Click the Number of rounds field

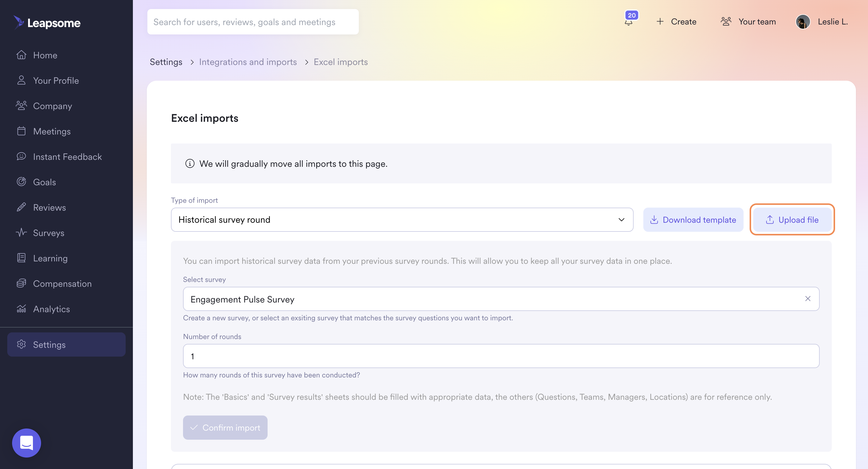[501, 356]
